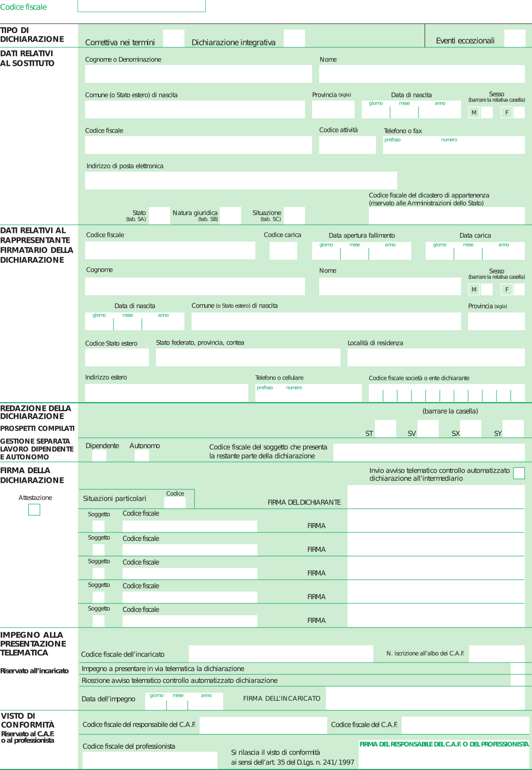Click the Cognome o Denominazione field
Image resolution: width=532 pixels, height=770 pixels.
tap(198, 74)
